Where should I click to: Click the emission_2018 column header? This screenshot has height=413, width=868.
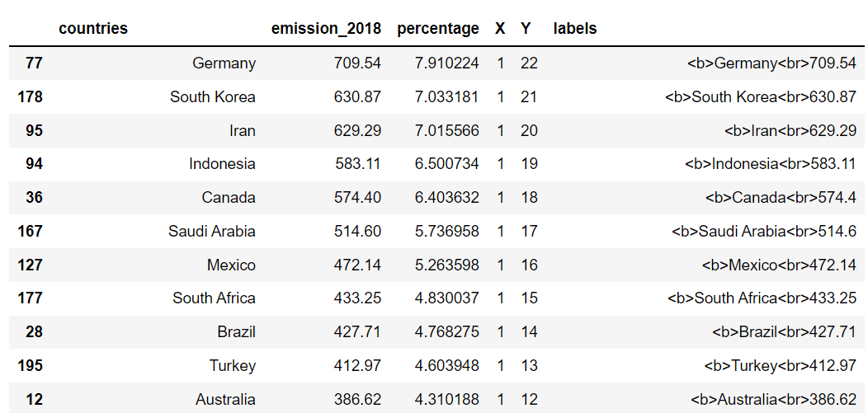click(x=326, y=28)
